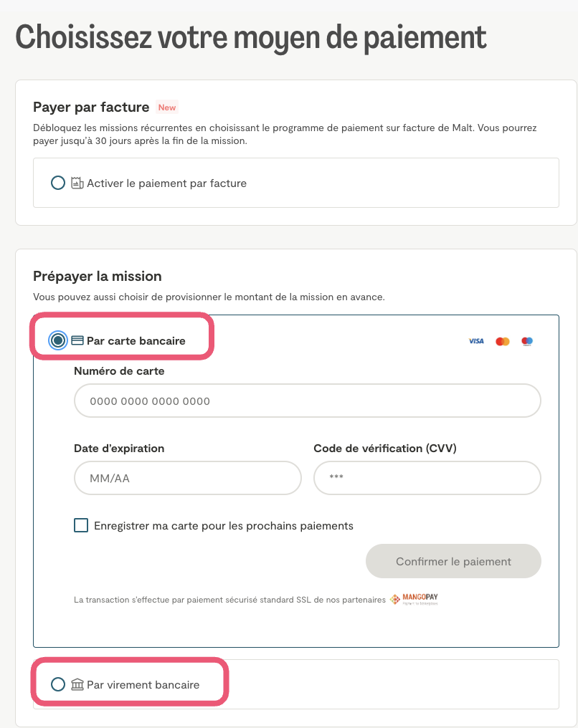The image size is (578, 728).
Task: Click the red and orange Mastercard logo
Action: coord(502,341)
